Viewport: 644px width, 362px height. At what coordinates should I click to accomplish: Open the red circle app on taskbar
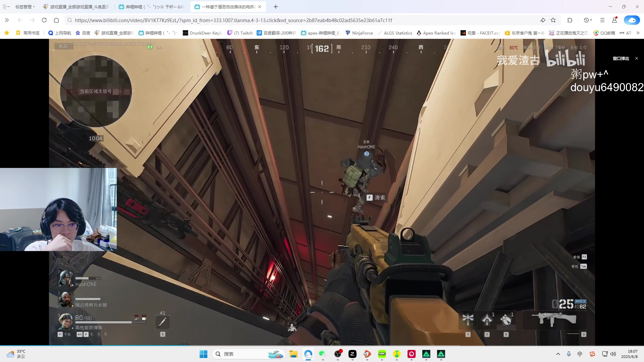(x=412, y=354)
